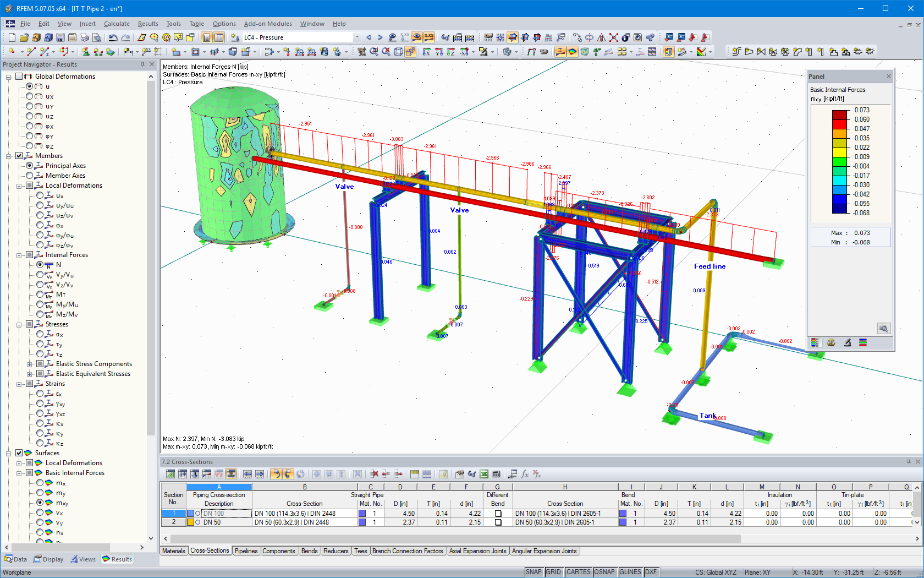Viewport: 924px width, 578px height.
Task: Click the Display button in the bottom navigator
Action: (x=48, y=559)
